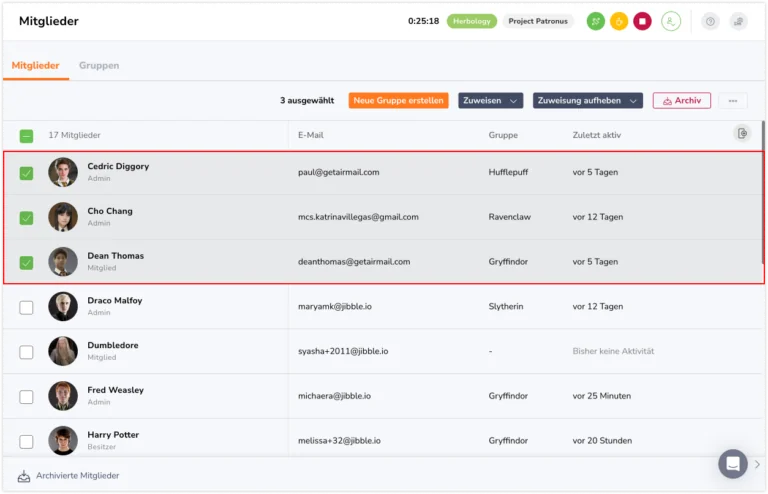
Task: Uncheck Cedric Diggory's checkbox
Action: [x=26, y=173]
